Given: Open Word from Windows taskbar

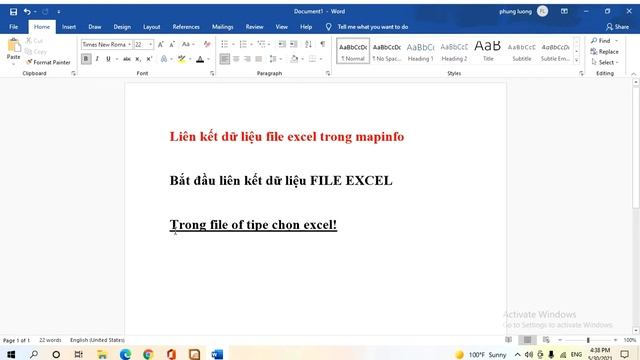Looking at the screenshot, I should (217, 354).
